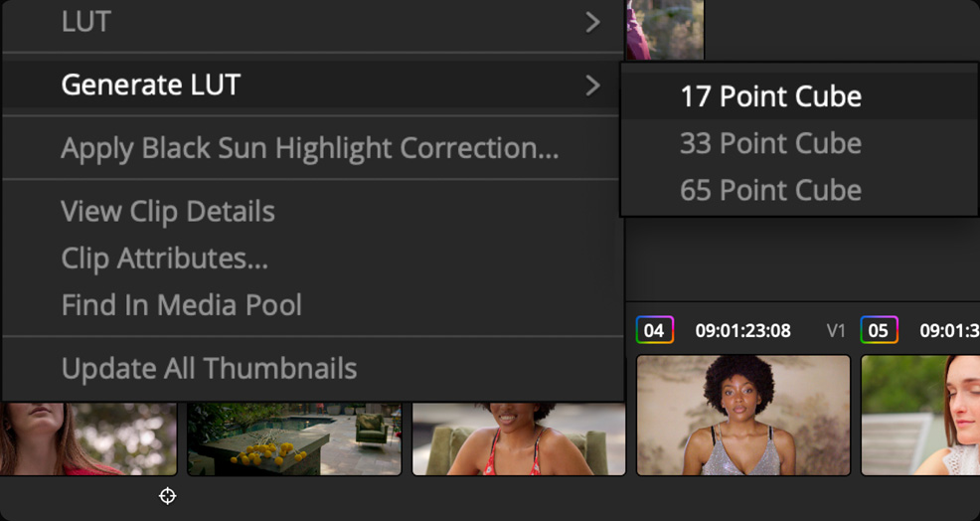Open View Clip Details
980x521 pixels.
point(168,211)
